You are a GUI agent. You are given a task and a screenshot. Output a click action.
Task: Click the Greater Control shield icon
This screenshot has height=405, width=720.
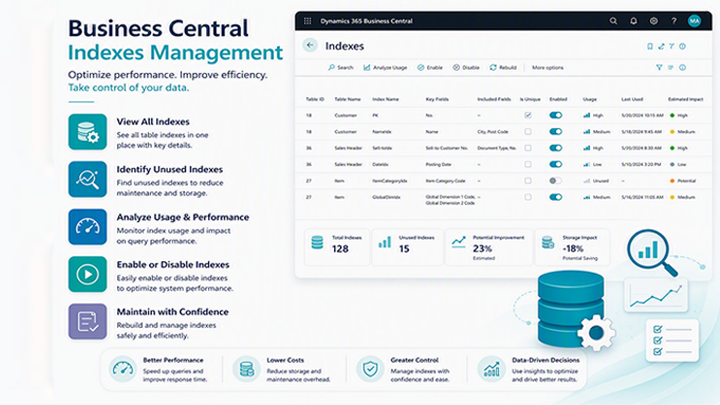point(370,369)
